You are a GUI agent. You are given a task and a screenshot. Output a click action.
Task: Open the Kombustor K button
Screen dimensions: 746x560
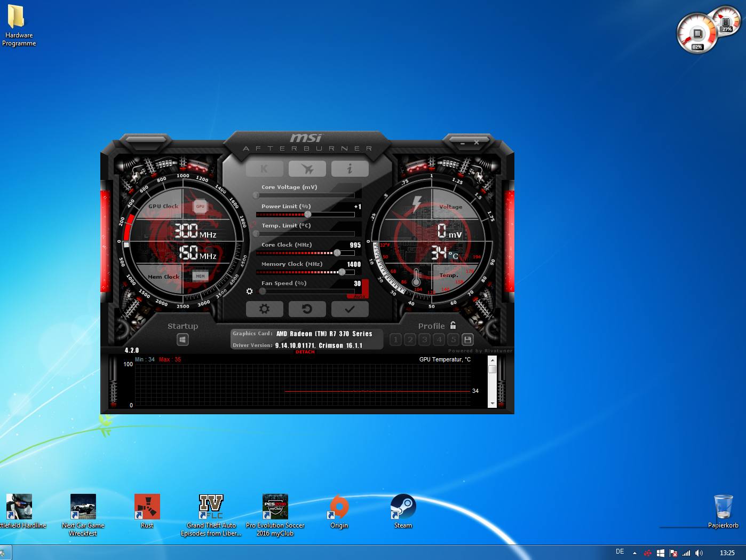(264, 169)
